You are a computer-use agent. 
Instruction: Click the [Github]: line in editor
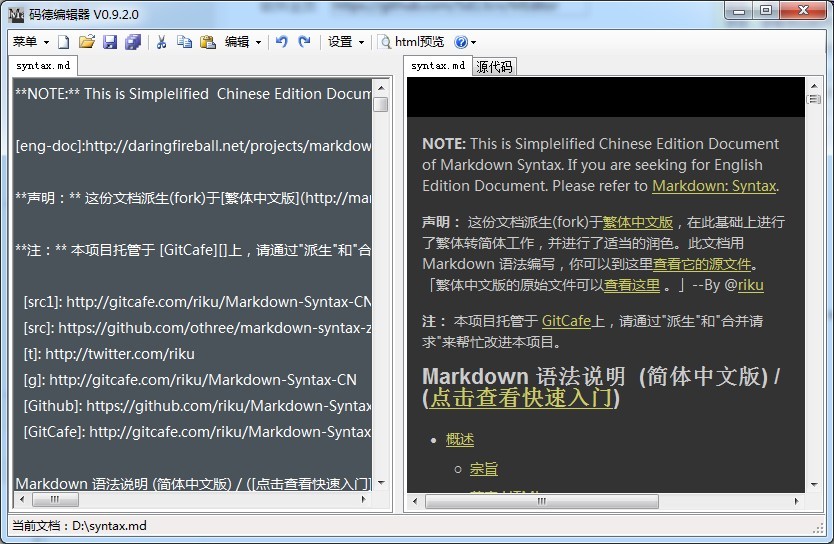point(197,406)
